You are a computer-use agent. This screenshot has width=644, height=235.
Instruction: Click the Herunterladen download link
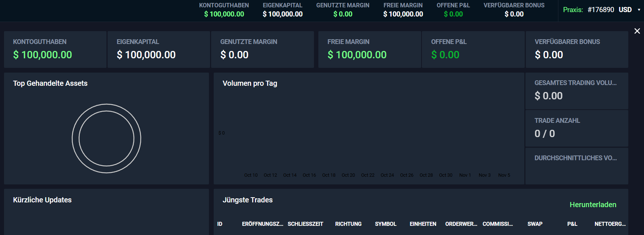tap(593, 205)
